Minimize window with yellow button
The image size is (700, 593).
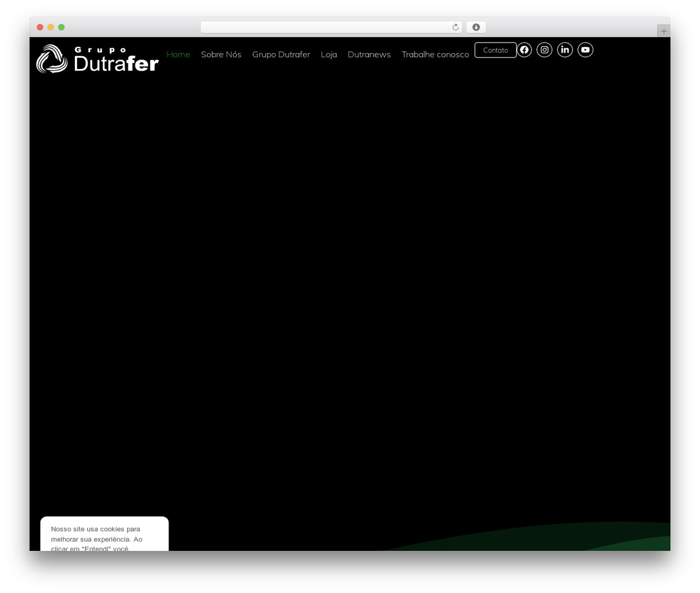pos(51,27)
